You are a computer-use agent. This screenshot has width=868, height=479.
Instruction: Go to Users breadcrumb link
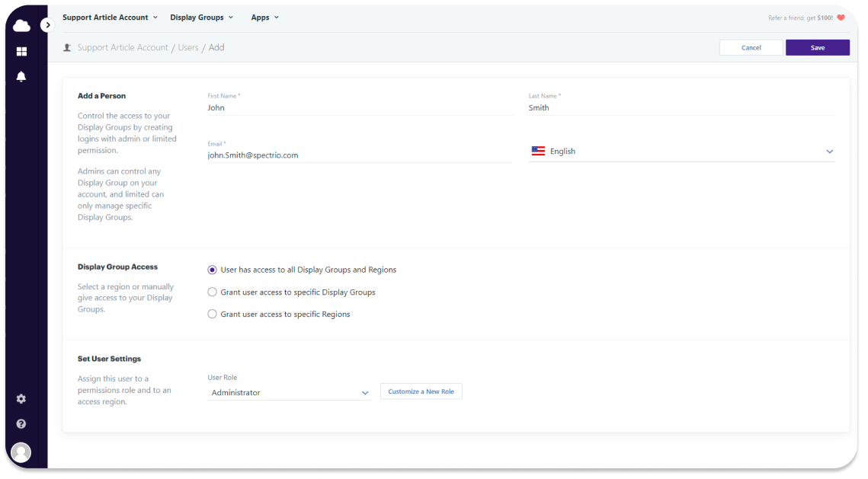tap(188, 47)
